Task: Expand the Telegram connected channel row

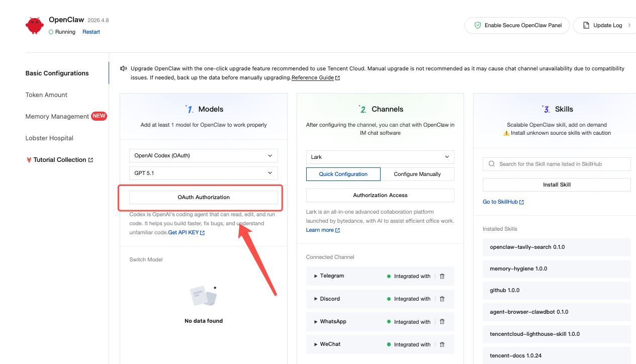Action: click(316, 276)
